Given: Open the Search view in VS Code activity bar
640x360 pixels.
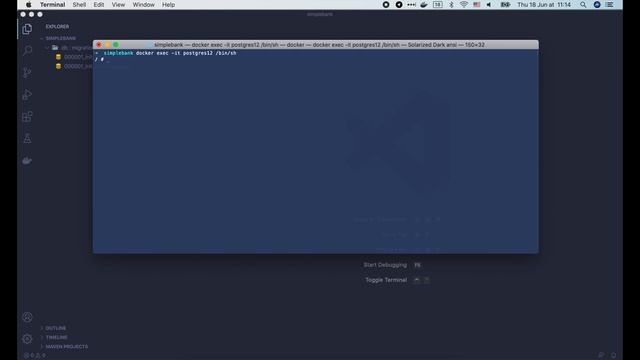Looking at the screenshot, I should pos(27,51).
